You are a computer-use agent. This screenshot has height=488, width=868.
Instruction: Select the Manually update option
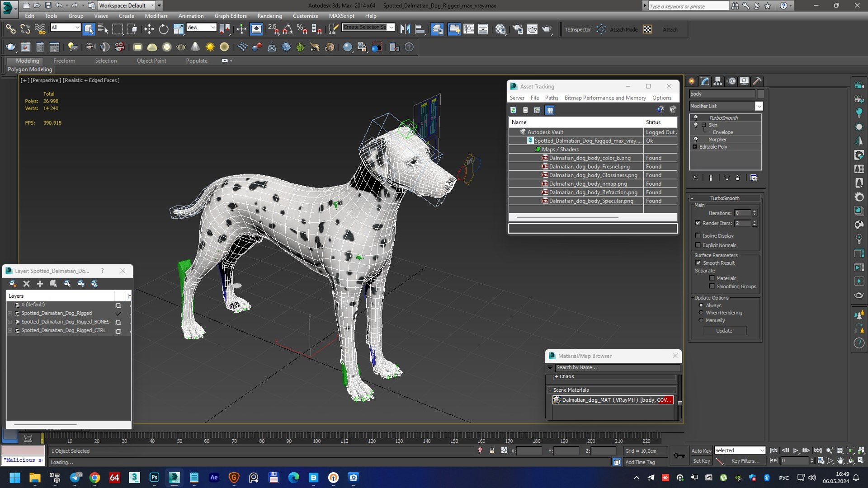tap(701, 320)
